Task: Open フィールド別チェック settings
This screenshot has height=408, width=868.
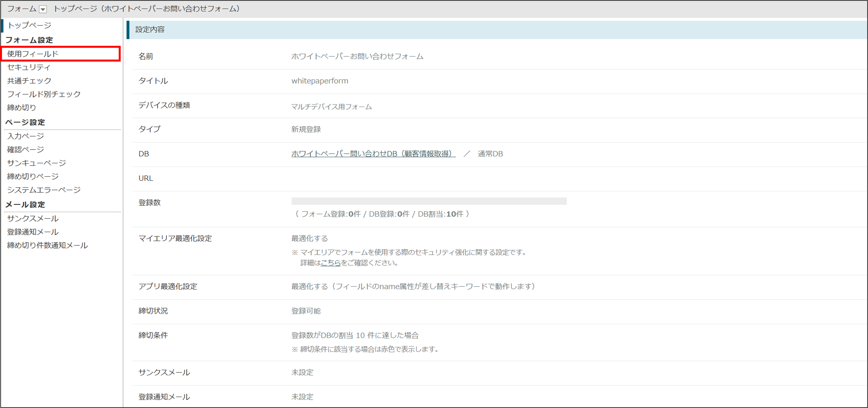Action: click(44, 94)
